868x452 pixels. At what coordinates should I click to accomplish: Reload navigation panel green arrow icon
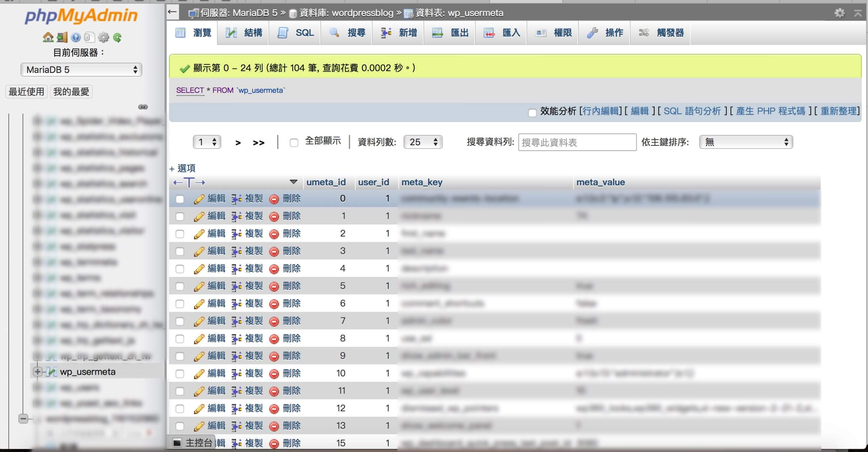tap(117, 37)
